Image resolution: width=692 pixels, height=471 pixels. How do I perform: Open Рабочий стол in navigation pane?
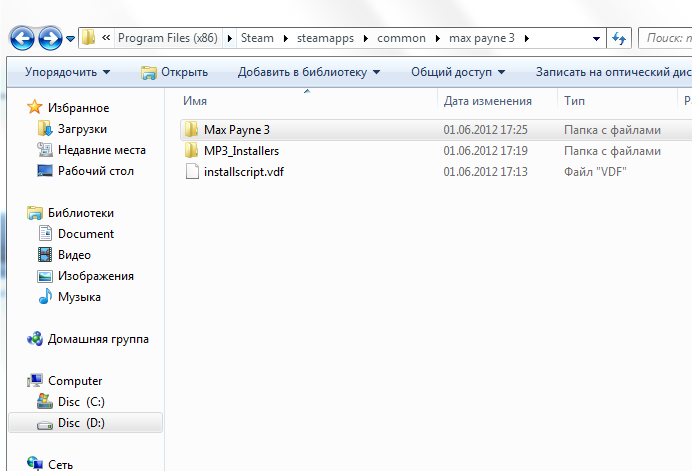click(96, 171)
